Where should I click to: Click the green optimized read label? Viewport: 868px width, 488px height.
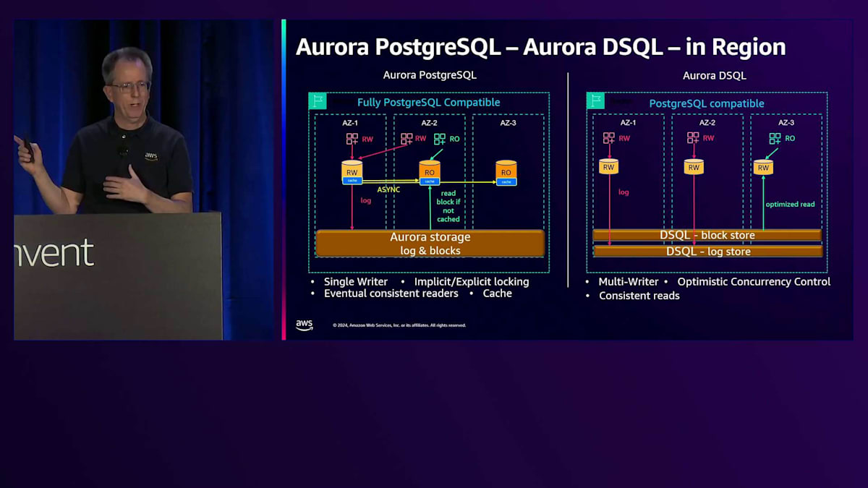(790, 204)
